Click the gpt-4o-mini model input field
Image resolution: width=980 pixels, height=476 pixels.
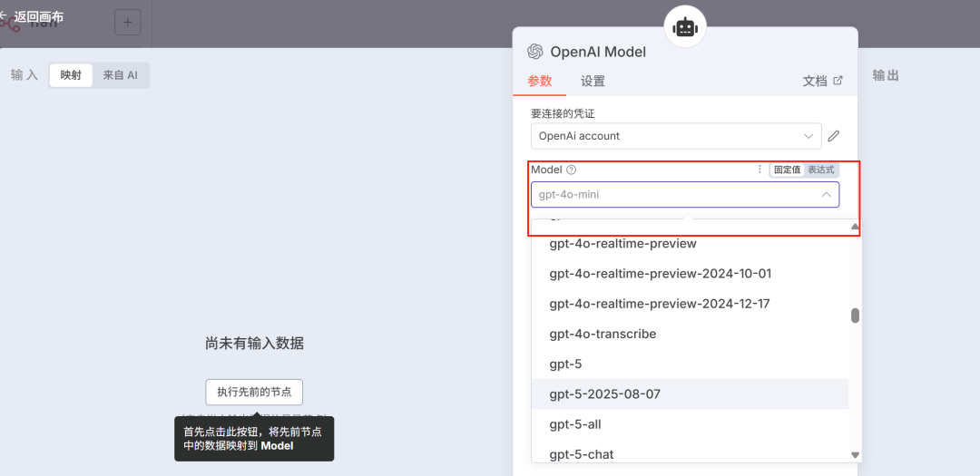point(685,195)
